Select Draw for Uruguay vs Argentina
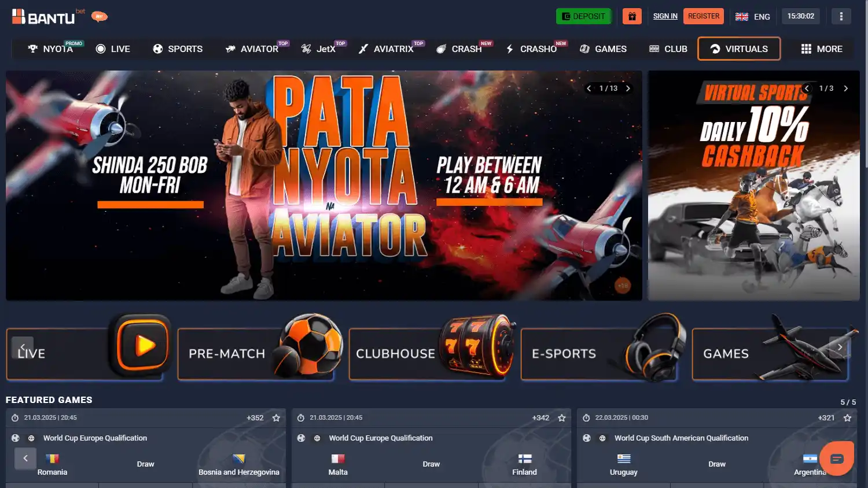The height and width of the screenshot is (488, 868). tap(717, 464)
